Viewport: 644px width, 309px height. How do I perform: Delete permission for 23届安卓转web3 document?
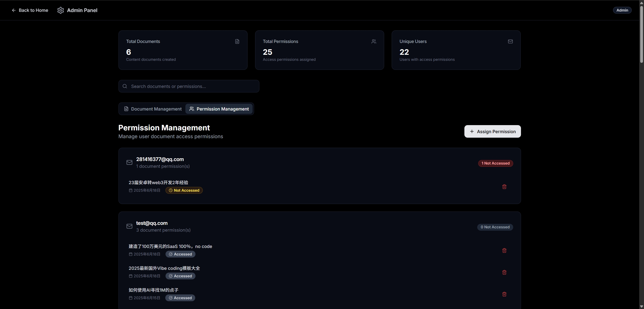(504, 187)
